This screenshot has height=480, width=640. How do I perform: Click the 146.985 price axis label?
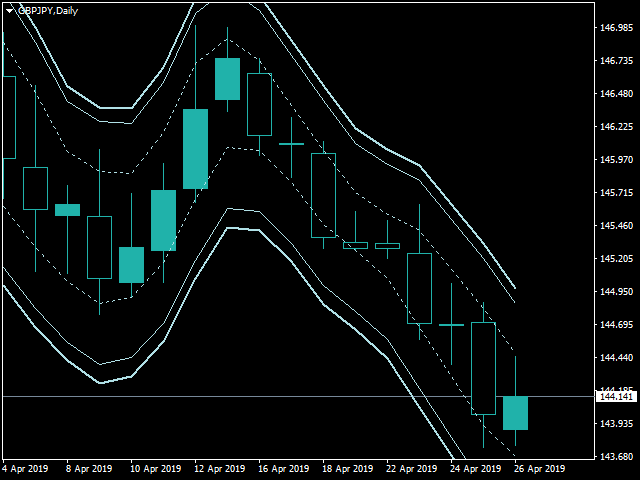pos(616,27)
